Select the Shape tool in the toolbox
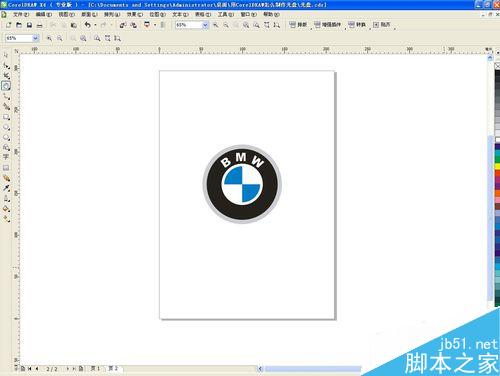This screenshot has height=376, width=500. 6,65
